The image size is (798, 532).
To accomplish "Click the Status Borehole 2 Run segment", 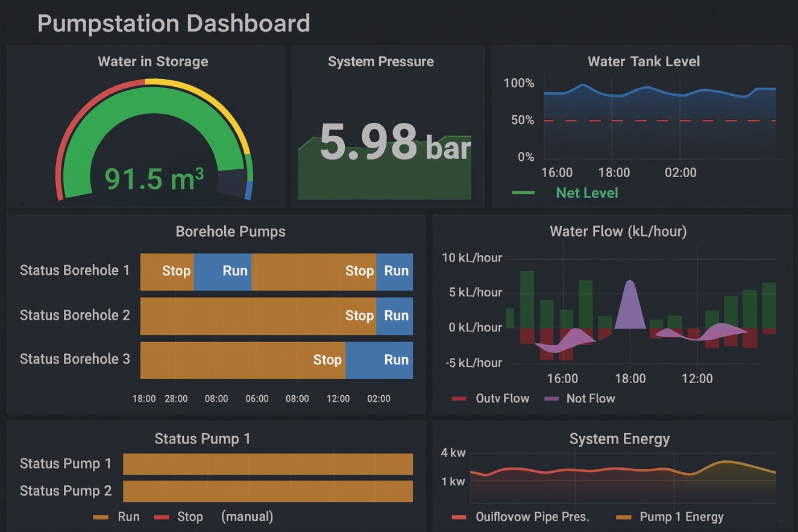I will pos(395,316).
